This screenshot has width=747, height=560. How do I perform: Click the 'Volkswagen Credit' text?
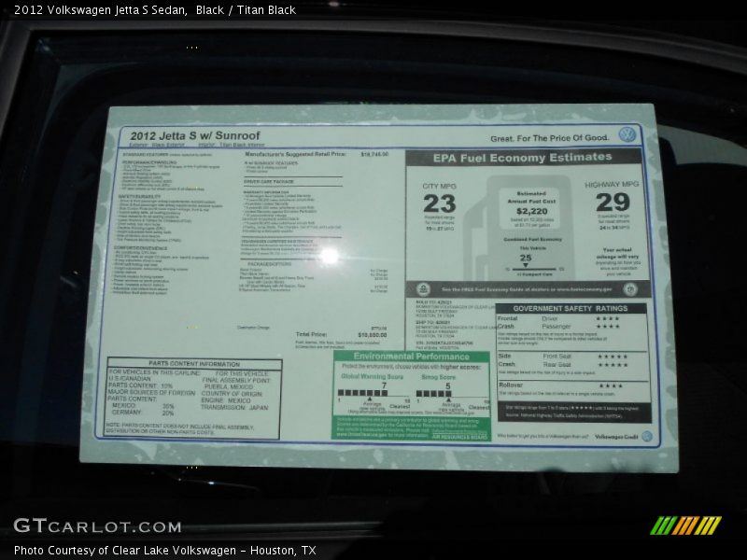pos(616,436)
